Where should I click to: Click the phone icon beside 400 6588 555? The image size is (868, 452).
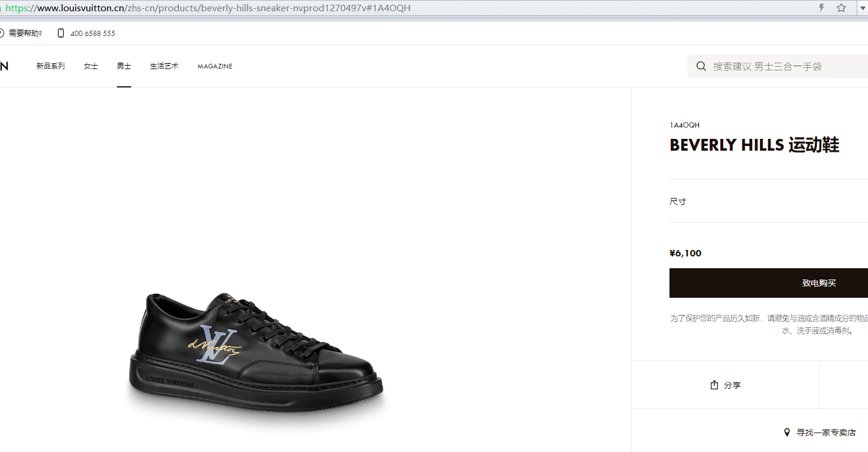[x=61, y=33]
